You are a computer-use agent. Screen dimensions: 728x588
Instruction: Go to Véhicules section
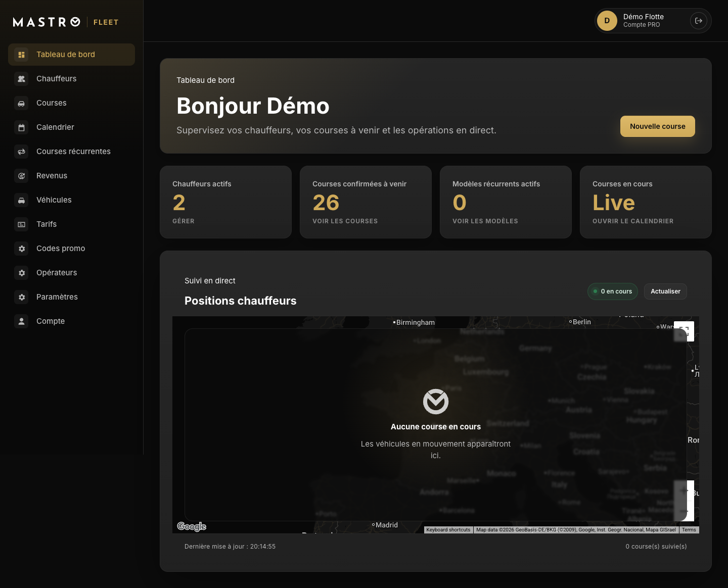tap(71, 200)
